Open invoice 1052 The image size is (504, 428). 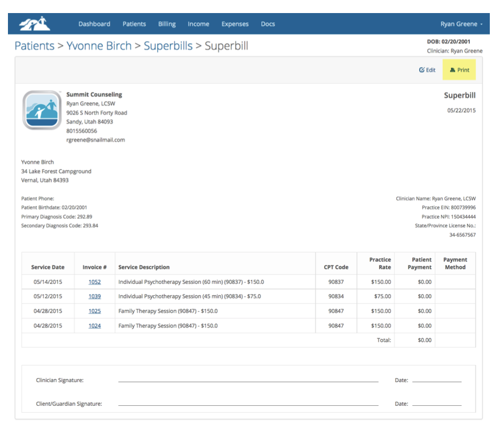tap(94, 282)
